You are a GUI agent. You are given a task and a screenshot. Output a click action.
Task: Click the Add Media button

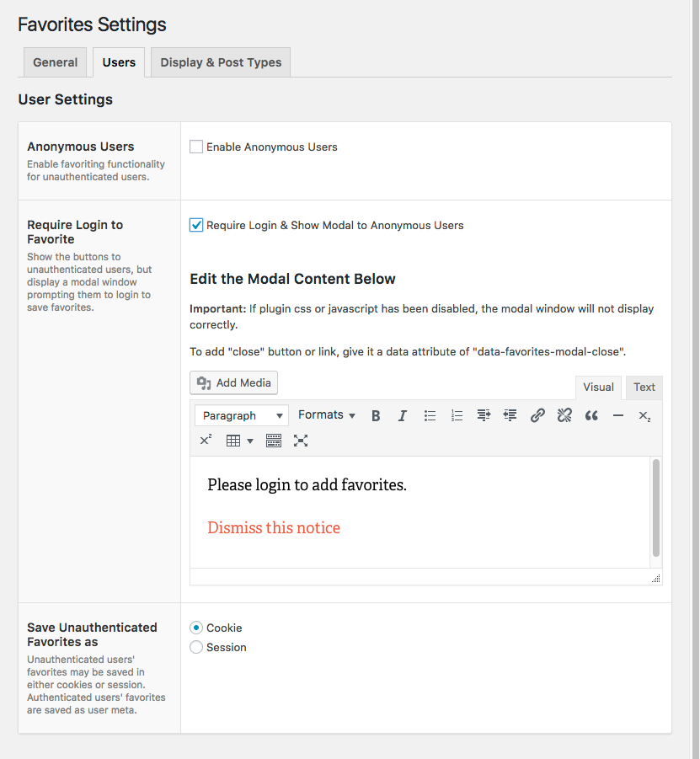[233, 383]
